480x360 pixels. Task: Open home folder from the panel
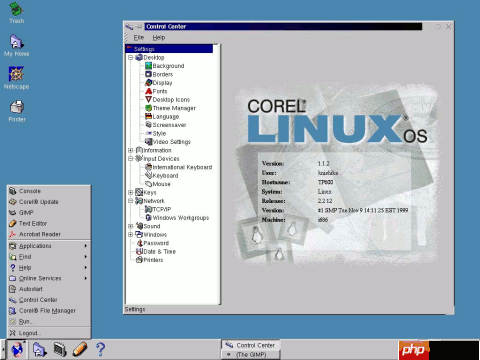click(39, 349)
